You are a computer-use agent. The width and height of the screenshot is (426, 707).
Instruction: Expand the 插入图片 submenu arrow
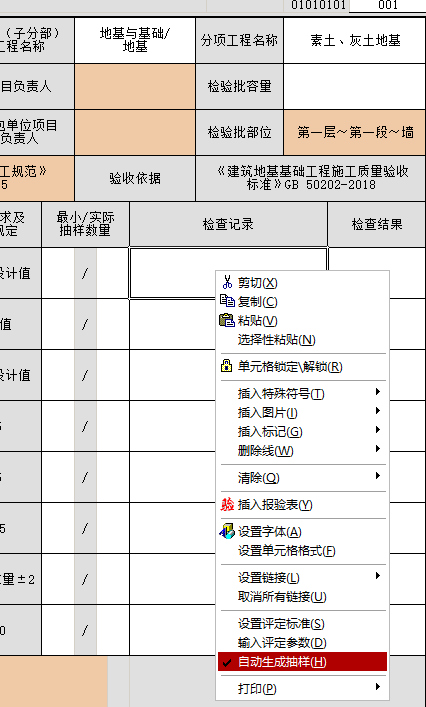(x=378, y=411)
